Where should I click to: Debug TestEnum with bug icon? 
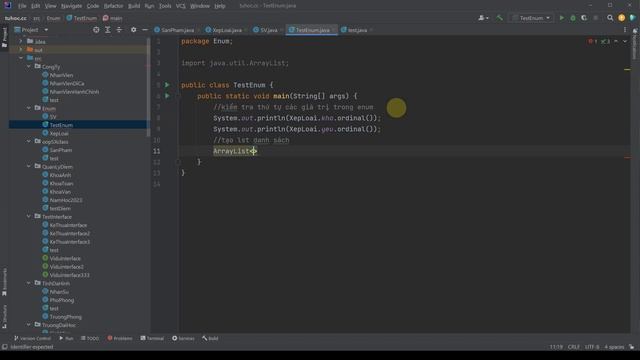(573, 18)
